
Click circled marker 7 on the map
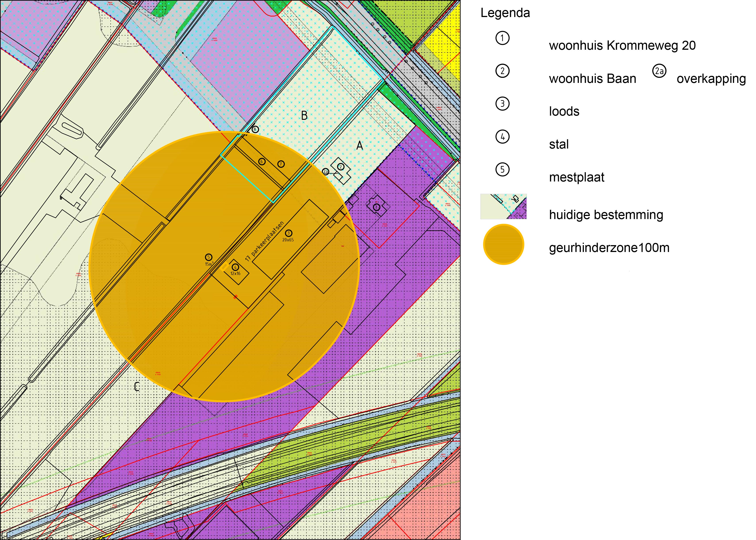(281, 164)
